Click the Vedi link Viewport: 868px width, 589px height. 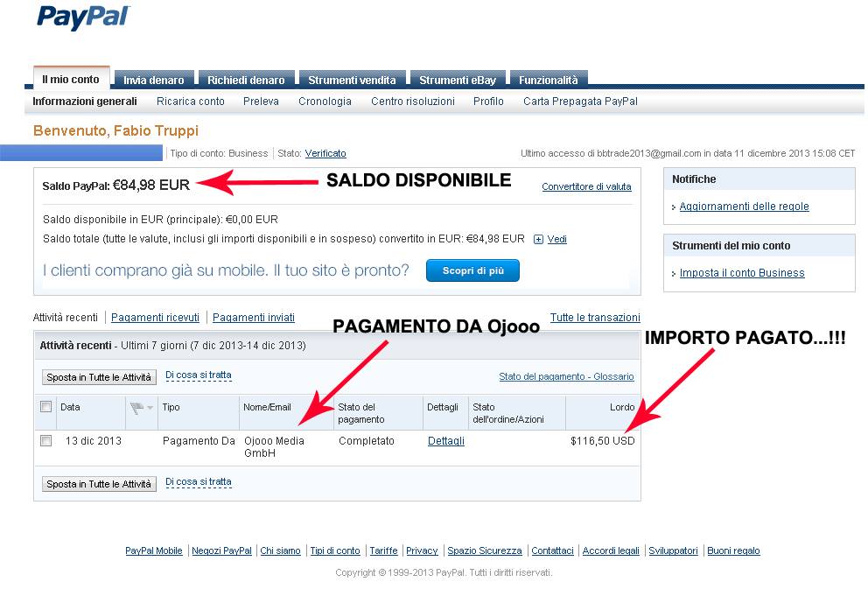coord(556,239)
